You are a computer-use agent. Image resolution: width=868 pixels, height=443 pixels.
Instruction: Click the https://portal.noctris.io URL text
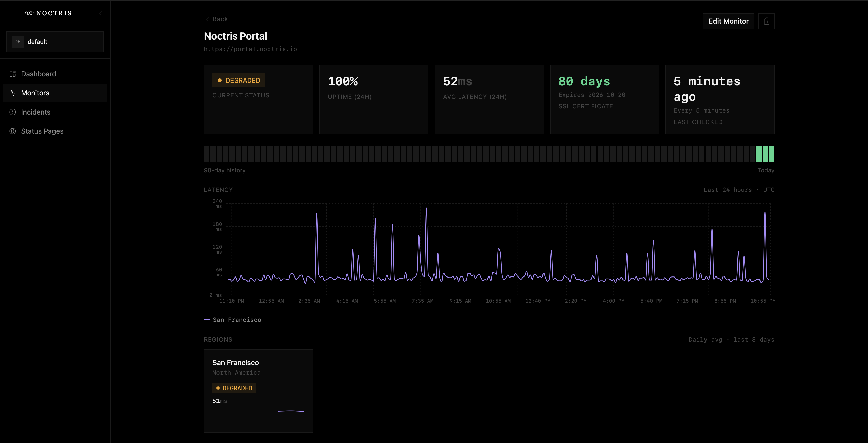click(x=250, y=49)
